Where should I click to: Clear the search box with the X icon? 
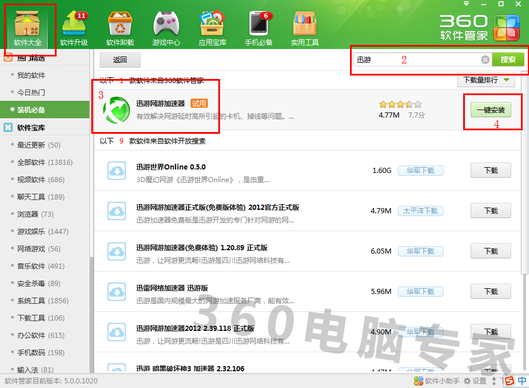[x=485, y=60]
